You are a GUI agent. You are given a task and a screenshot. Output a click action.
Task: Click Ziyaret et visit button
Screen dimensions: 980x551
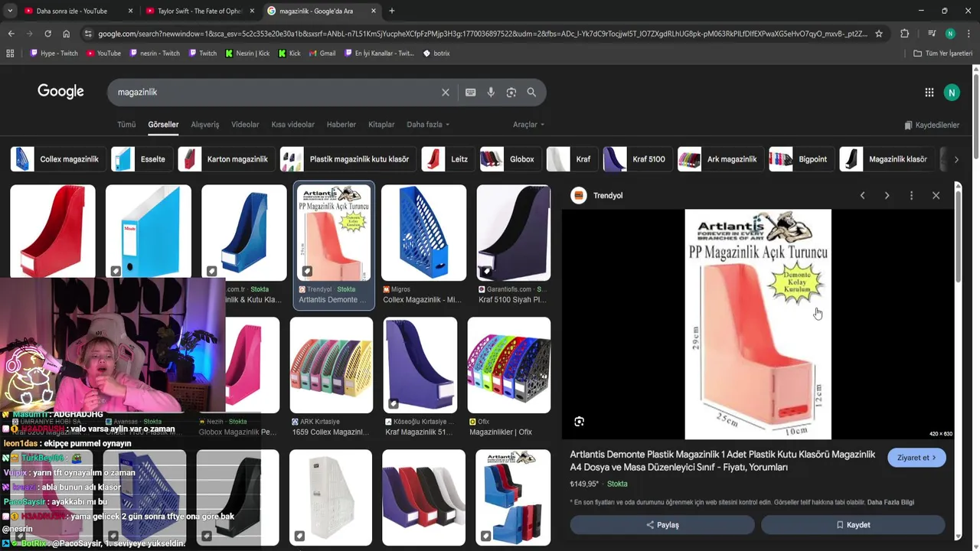(x=916, y=458)
